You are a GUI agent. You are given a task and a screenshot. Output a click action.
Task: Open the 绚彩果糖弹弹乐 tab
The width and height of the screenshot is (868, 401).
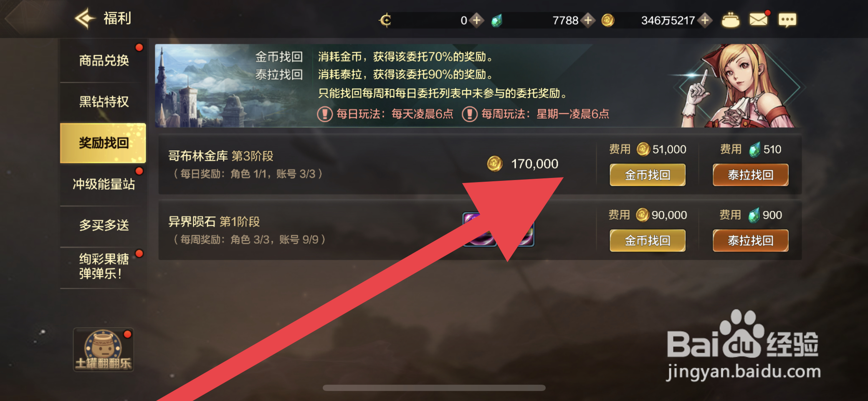(104, 266)
